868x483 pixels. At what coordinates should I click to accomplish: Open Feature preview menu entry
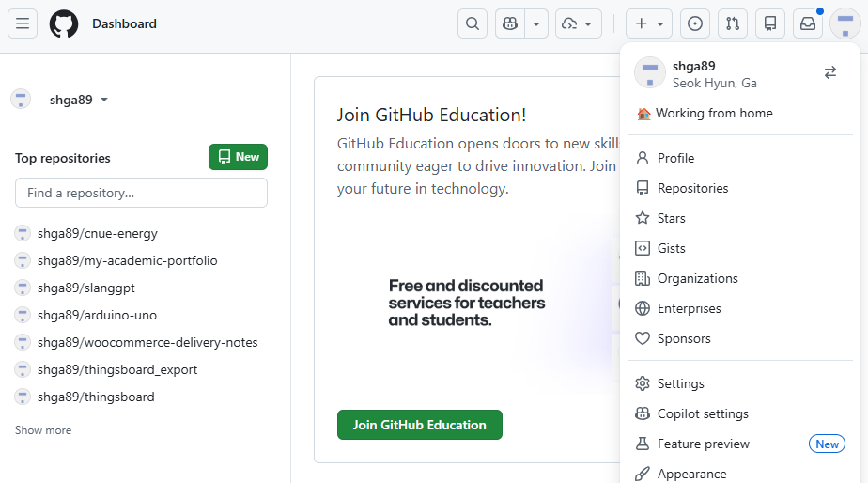tap(739, 444)
